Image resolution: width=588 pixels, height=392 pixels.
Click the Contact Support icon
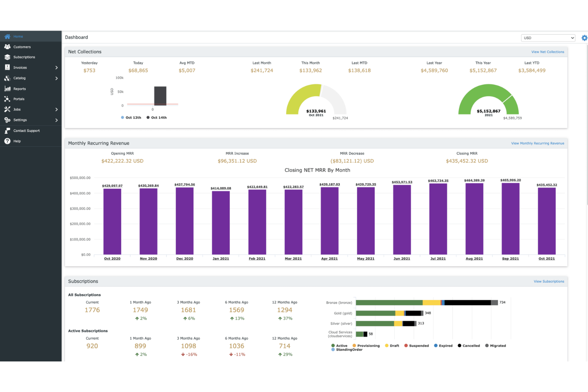click(7, 131)
